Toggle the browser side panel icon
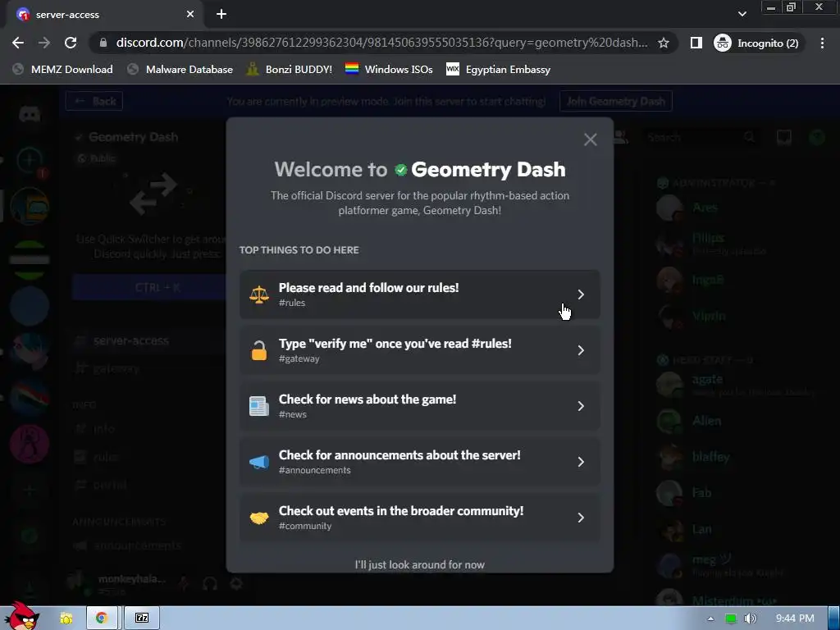 (x=696, y=43)
